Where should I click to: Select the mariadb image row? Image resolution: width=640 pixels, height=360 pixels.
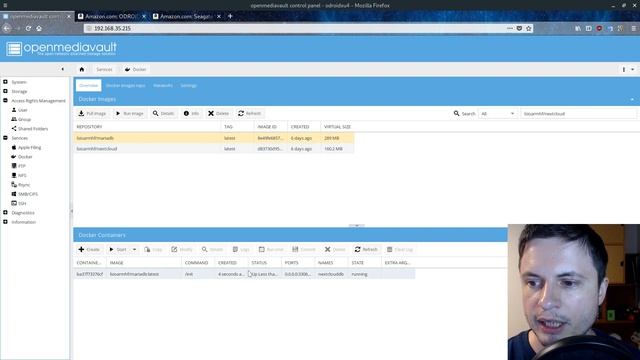[214, 138]
